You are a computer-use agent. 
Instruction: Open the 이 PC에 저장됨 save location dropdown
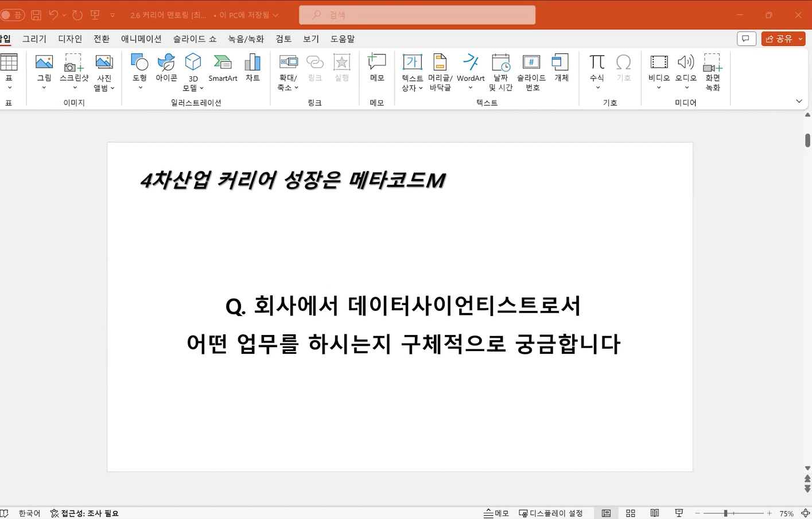[249, 15]
